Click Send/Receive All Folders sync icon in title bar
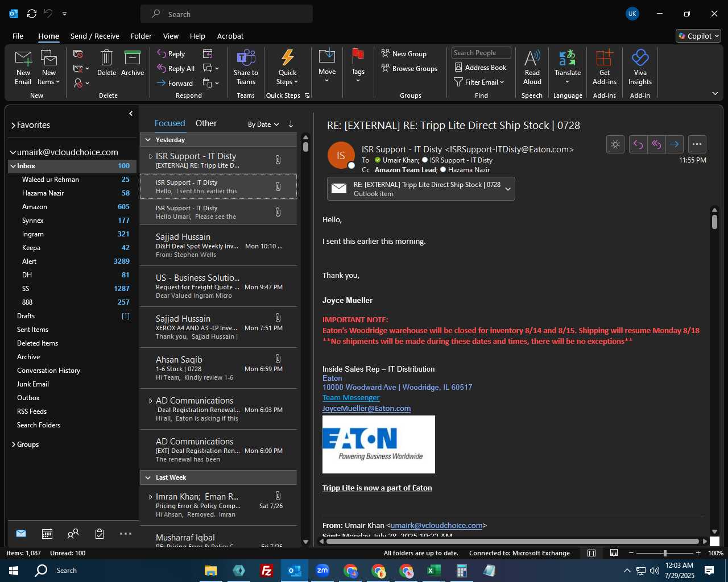Screen dimensions: 728x582 [x=32, y=14]
